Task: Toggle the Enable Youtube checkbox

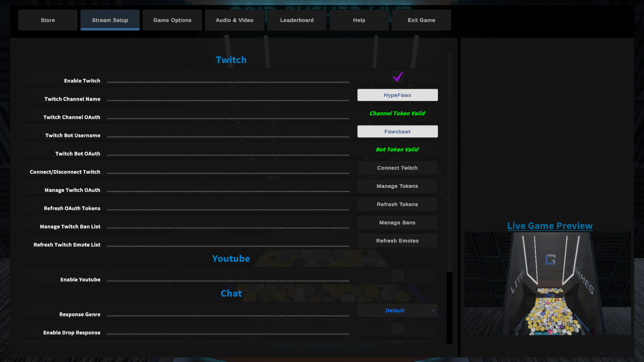Action: [397, 276]
